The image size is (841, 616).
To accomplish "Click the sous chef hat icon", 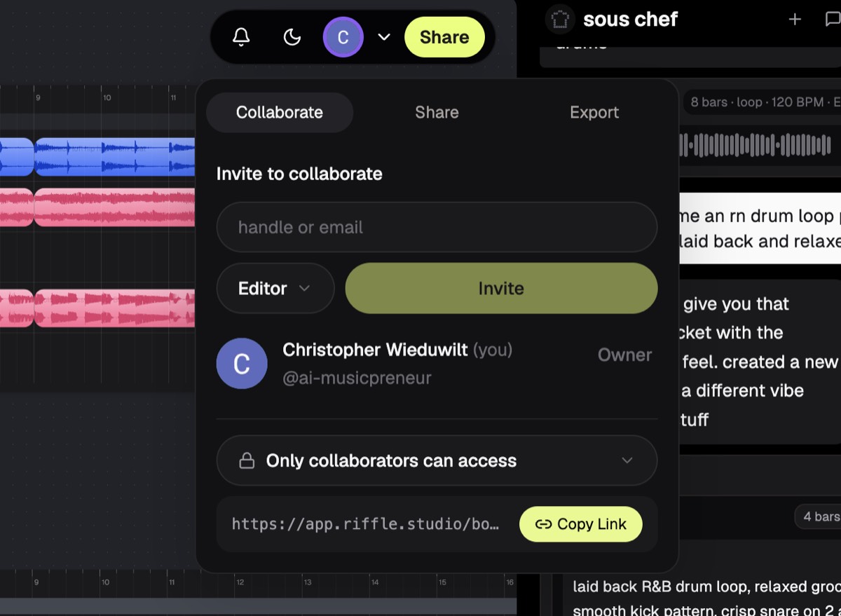I will pyautogui.click(x=560, y=19).
